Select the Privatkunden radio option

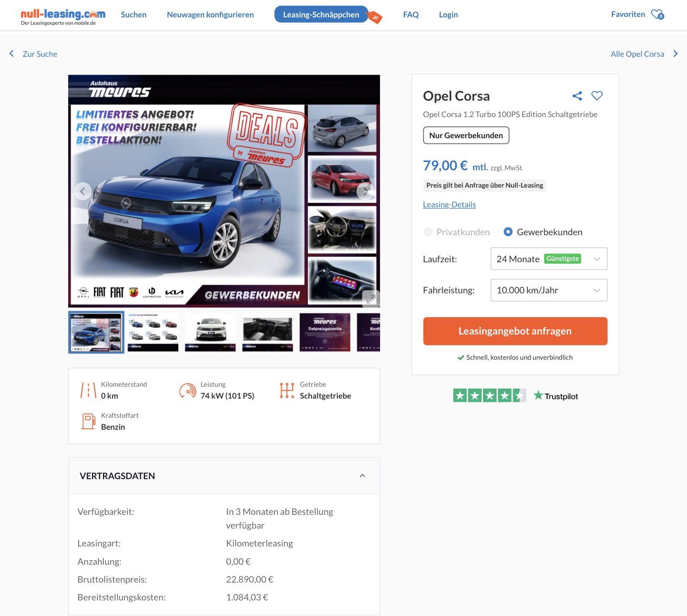(428, 232)
